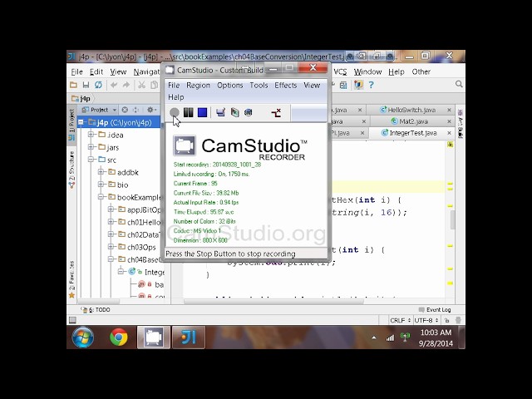Viewport: 532px width, 399px height.
Task: Click the IntelliJ Save All toolbar icon
Action: pos(86,85)
